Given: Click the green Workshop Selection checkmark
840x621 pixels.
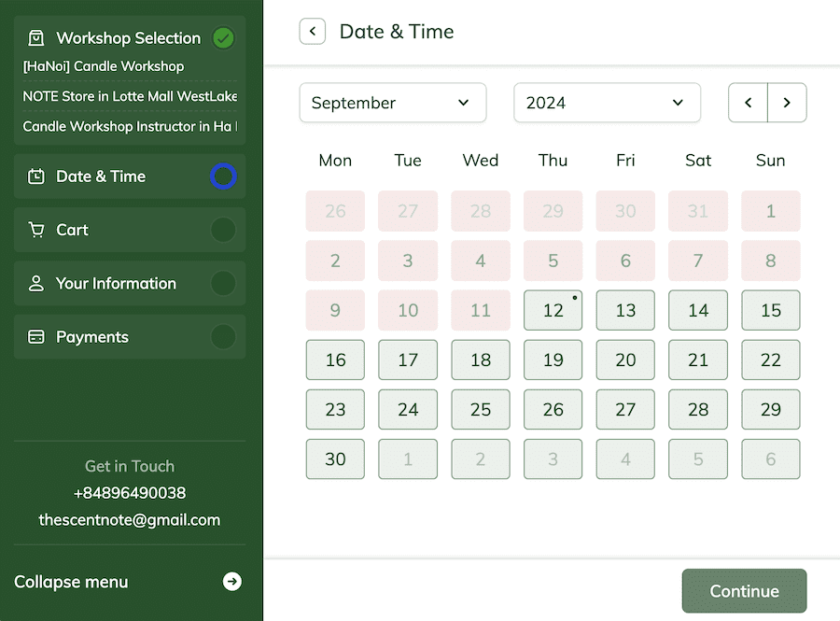Looking at the screenshot, I should point(223,38).
